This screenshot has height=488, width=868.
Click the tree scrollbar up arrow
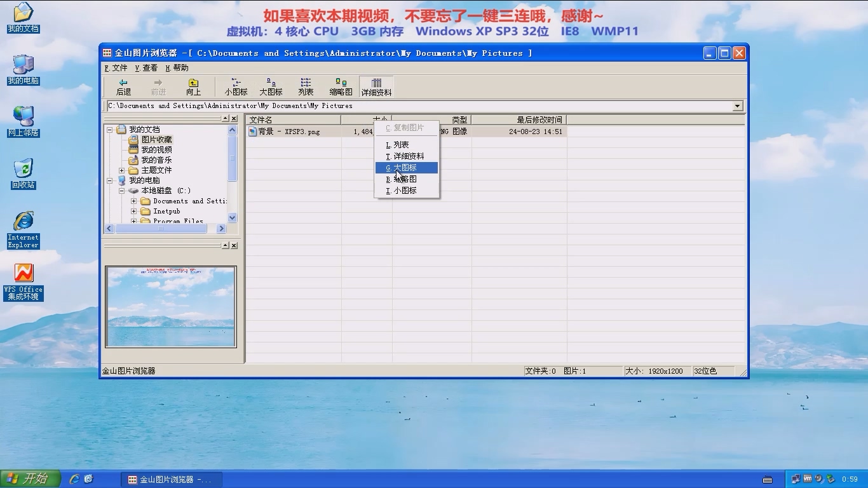(x=232, y=130)
